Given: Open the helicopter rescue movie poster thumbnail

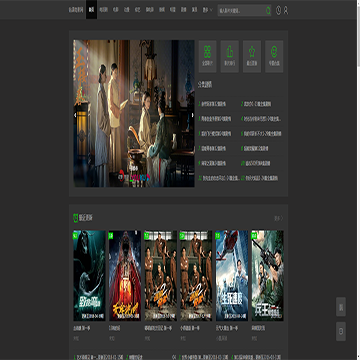Looking at the screenshot, I should click(232, 276).
